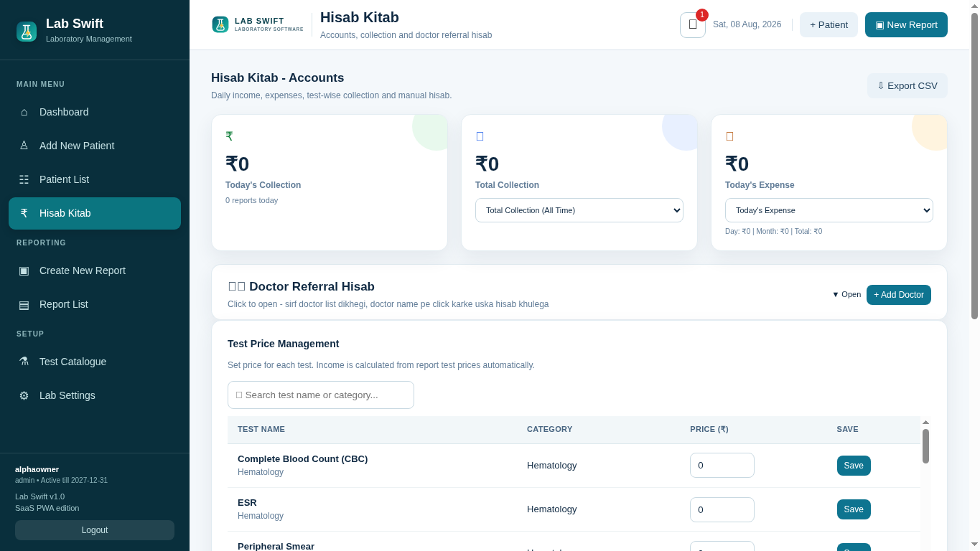Click the Create New Report icon
Image resolution: width=980 pixels, height=551 pixels.
(x=24, y=270)
